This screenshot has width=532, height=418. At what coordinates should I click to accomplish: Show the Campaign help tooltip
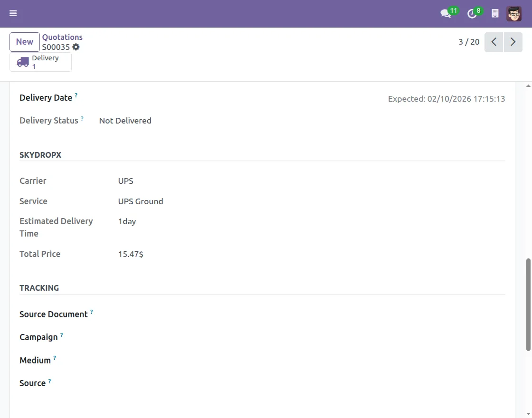(x=61, y=334)
